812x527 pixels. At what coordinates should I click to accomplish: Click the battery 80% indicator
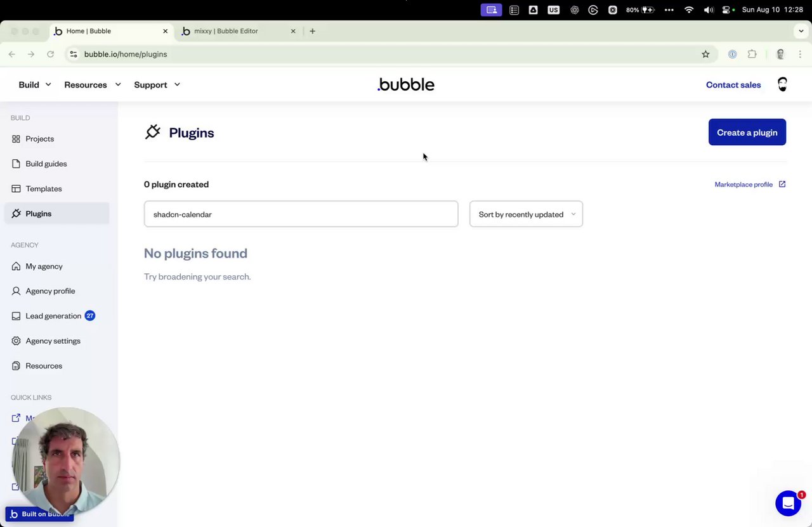[x=640, y=10]
